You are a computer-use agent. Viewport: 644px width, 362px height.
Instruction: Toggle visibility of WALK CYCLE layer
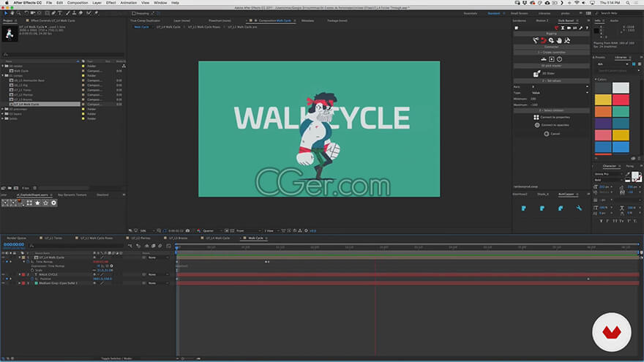pos(3,274)
